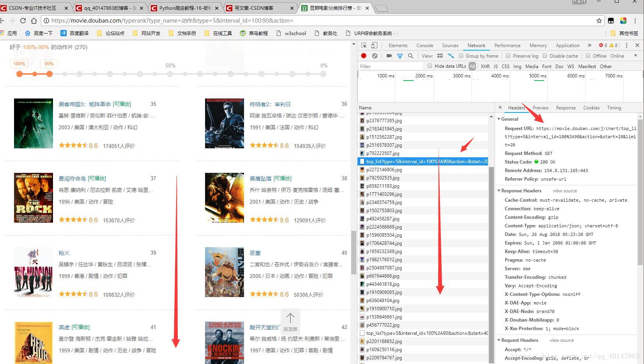
Task: Go back in the browser
Action: [2, 21]
